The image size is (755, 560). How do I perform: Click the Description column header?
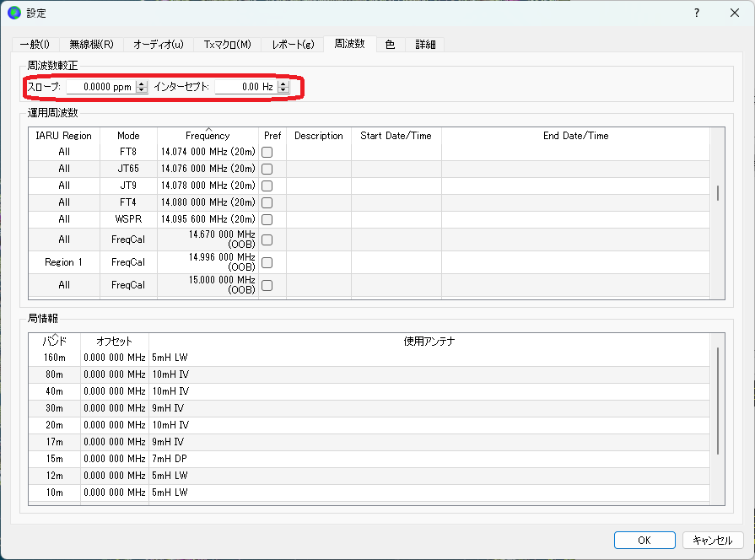tap(319, 136)
